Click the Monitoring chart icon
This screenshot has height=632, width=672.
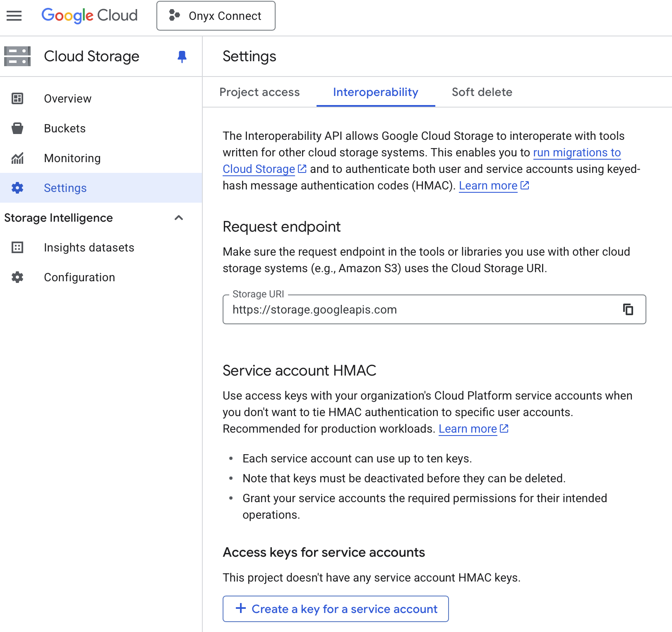[17, 158]
